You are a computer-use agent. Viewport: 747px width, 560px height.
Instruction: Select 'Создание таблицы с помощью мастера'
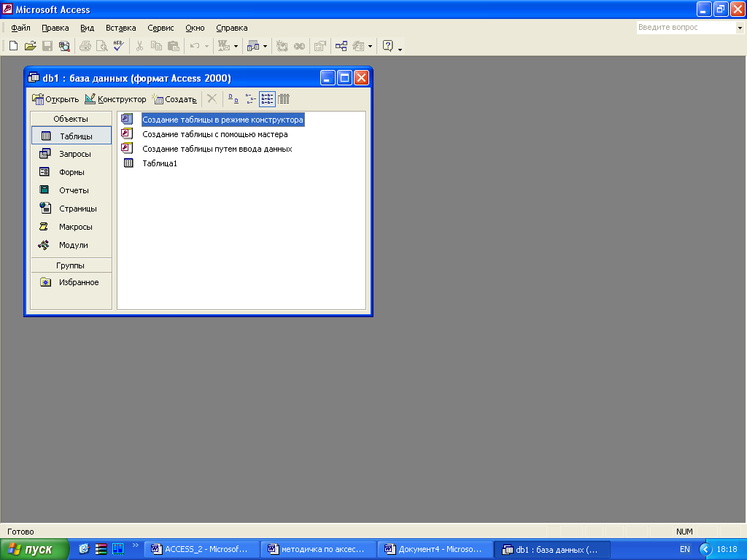(x=215, y=134)
